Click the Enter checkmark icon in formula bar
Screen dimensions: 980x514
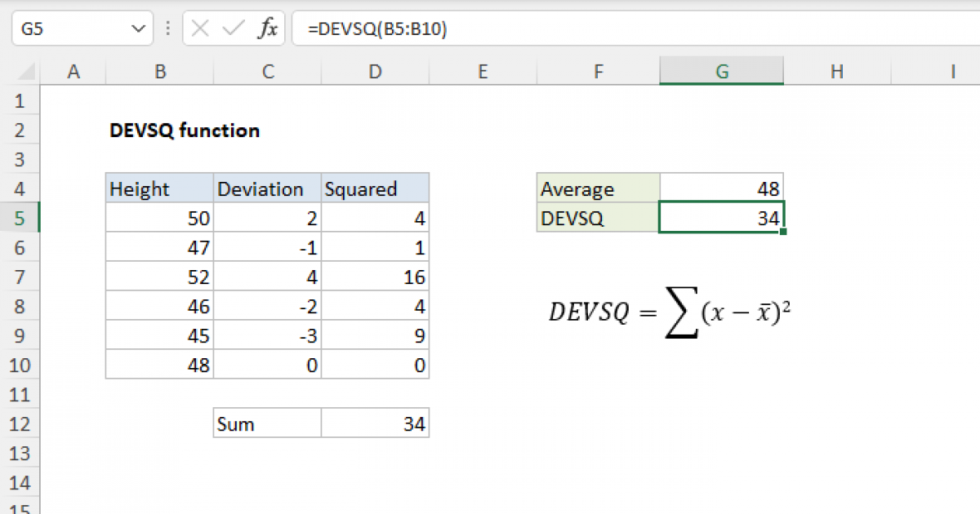[234, 29]
